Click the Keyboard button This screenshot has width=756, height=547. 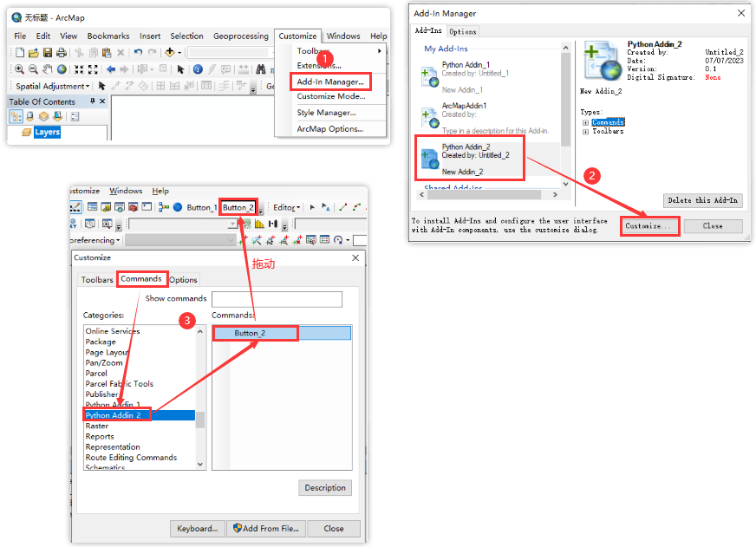pyautogui.click(x=197, y=529)
